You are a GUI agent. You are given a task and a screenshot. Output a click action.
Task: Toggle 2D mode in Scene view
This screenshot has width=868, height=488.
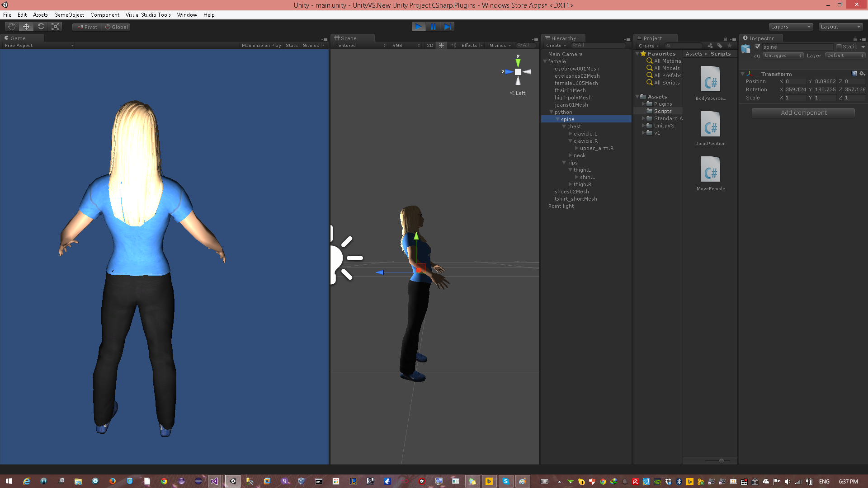coord(430,45)
